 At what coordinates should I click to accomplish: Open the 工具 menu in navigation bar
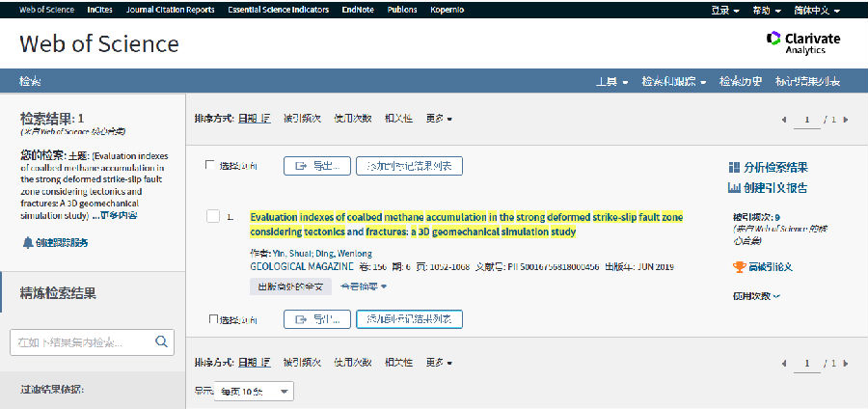coord(611,81)
